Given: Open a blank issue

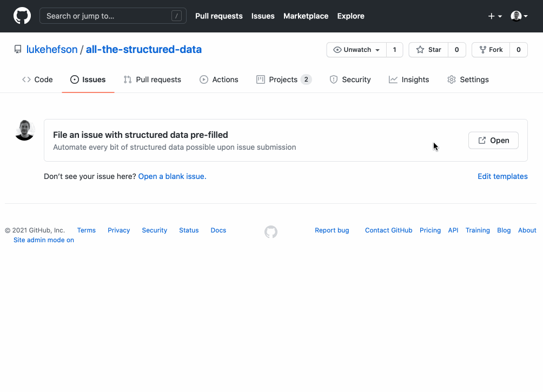Looking at the screenshot, I should tap(171, 176).
